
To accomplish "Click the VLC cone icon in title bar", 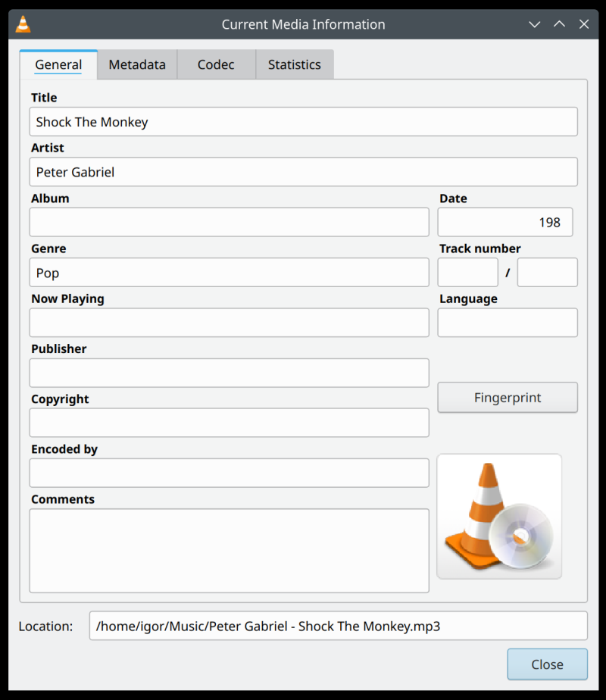I will (x=23, y=24).
